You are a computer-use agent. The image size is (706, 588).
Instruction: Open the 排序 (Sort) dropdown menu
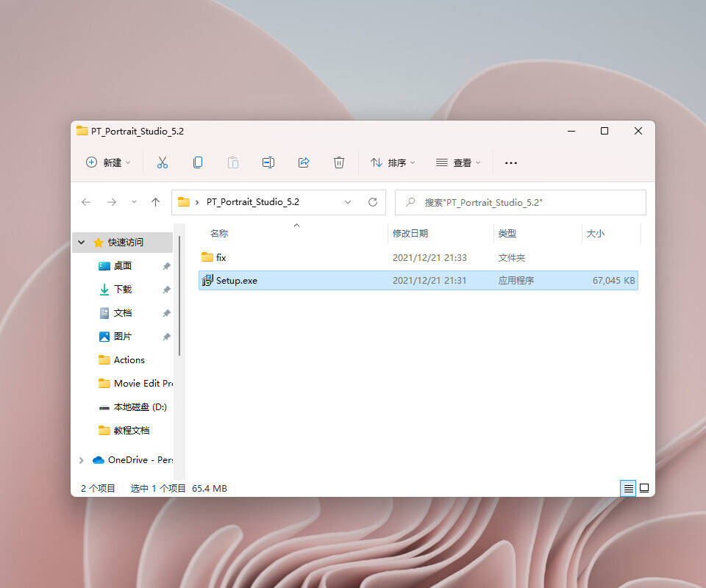pyautogui.click(x=393, y=162)
